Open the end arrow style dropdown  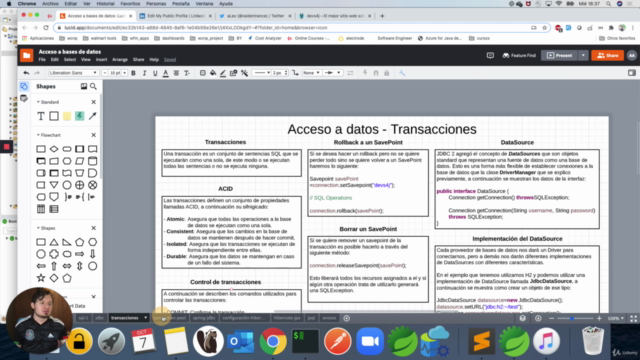[332, 73]
